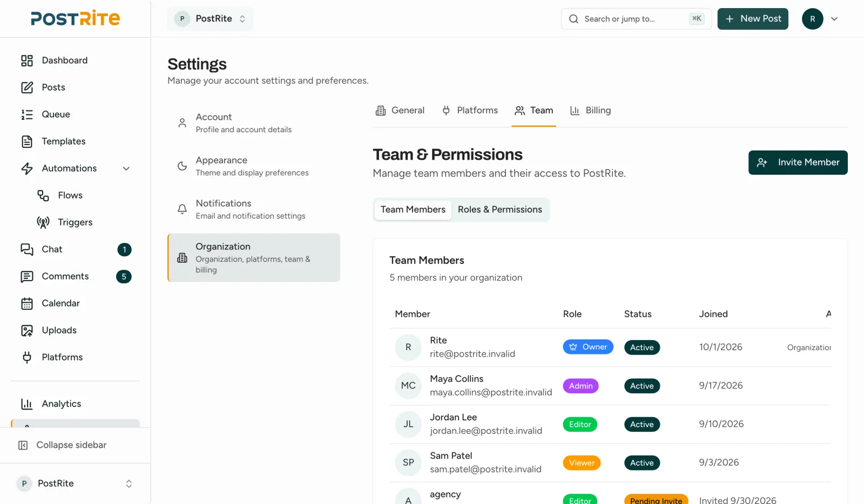The height and width of the screenshot is (504, 864).
Task: Open the Flows icon
Action: point(43,195)
